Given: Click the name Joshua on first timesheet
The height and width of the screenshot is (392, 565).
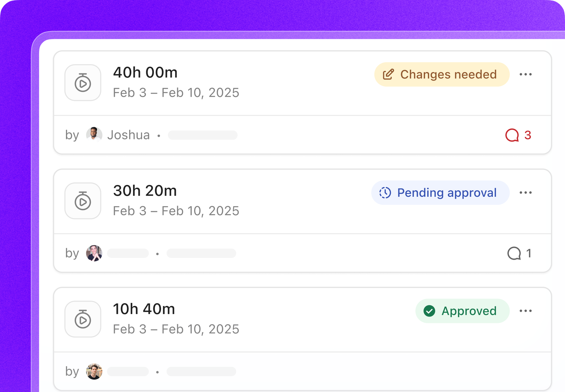Looking at the screenshot, I should coord(129,135).
